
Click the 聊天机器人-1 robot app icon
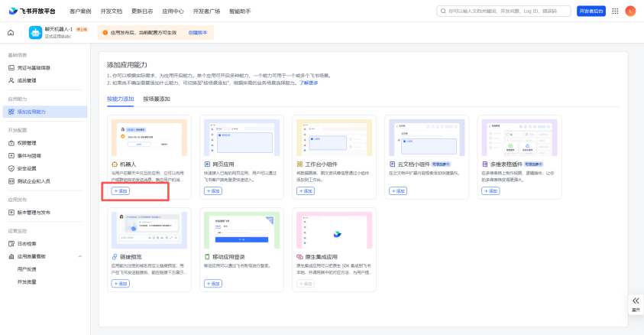coord(35,32)
